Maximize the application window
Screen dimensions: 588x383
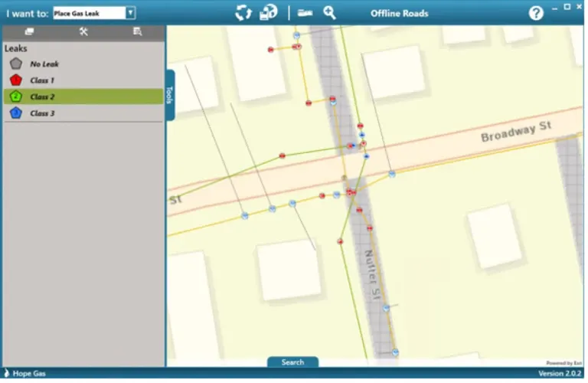(567, 7)
